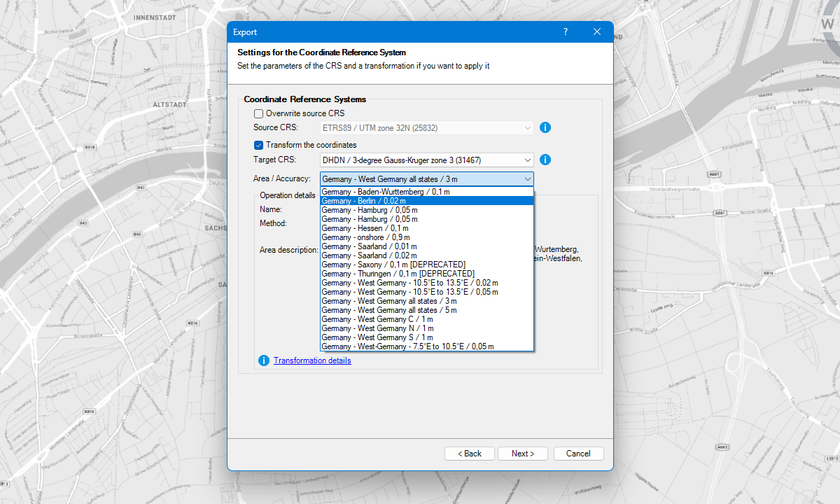This screenshot has width=840, height=504.
Task: Click info icon beside Transformation details
Action: pyautogui.click(x=264, y=360)
